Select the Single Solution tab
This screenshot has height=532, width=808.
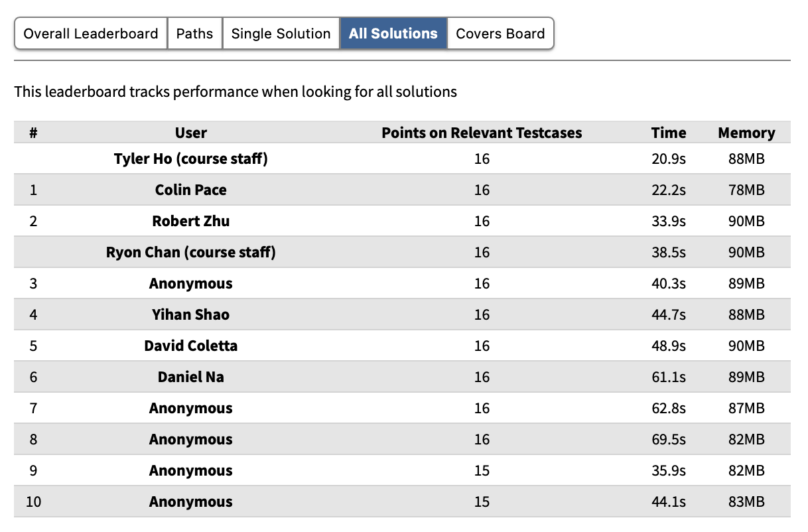(281, 34)
